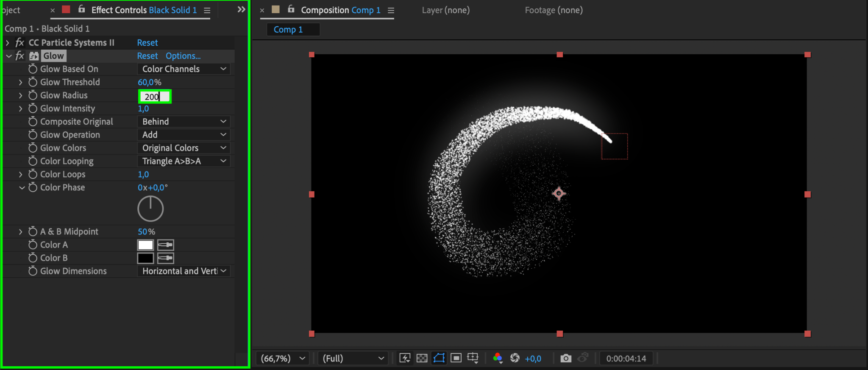Click the Glow Radius stopwatch
Viewport: 868px width, 370px height.
click(33, 95)
